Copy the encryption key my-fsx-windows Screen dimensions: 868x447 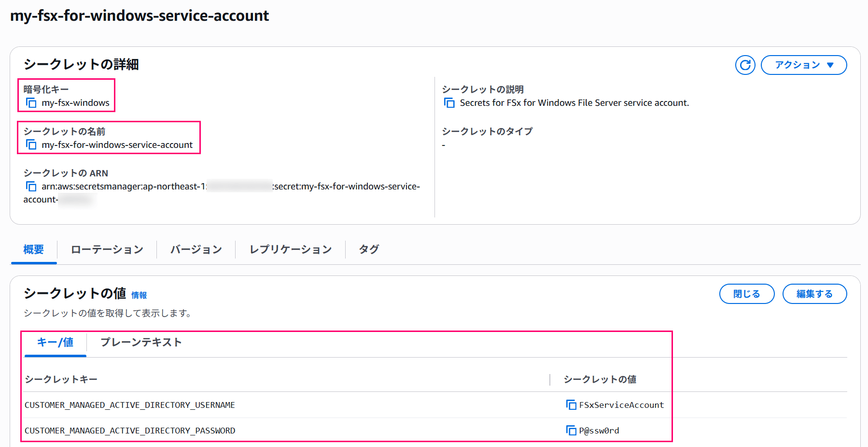pos(31,102)
